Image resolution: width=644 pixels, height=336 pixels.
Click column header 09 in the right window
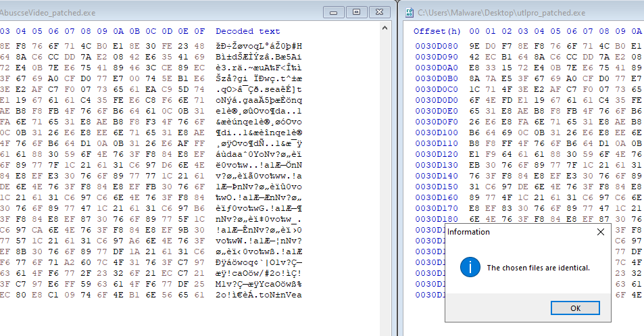[x=620, y=31]
